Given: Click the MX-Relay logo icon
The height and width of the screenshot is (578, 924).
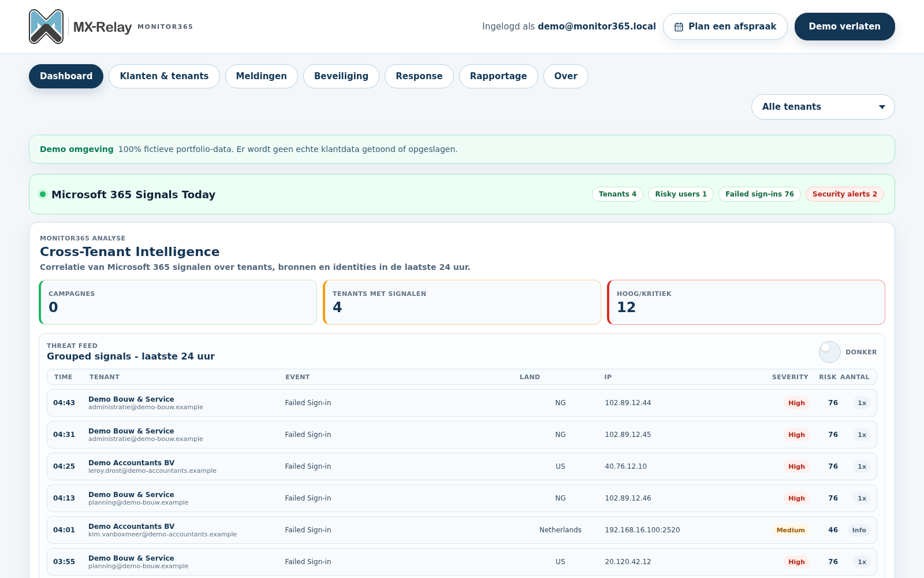Looking at the screenshot, I should (46, 27).
